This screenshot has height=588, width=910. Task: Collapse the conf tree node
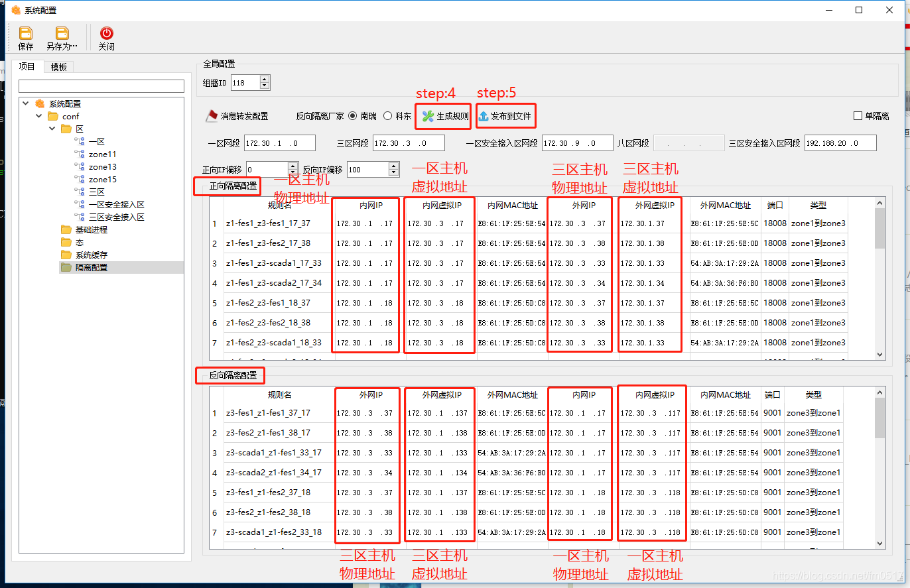click(x=38, y=116)
